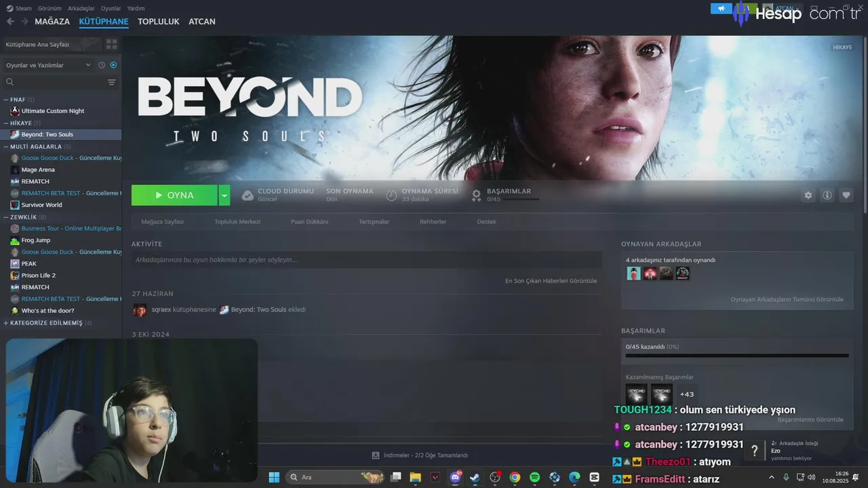868x488 pixels.
Task: Click the achievements gear icon beside BAŞARIMLAR
Action: [x=477, y=195]
